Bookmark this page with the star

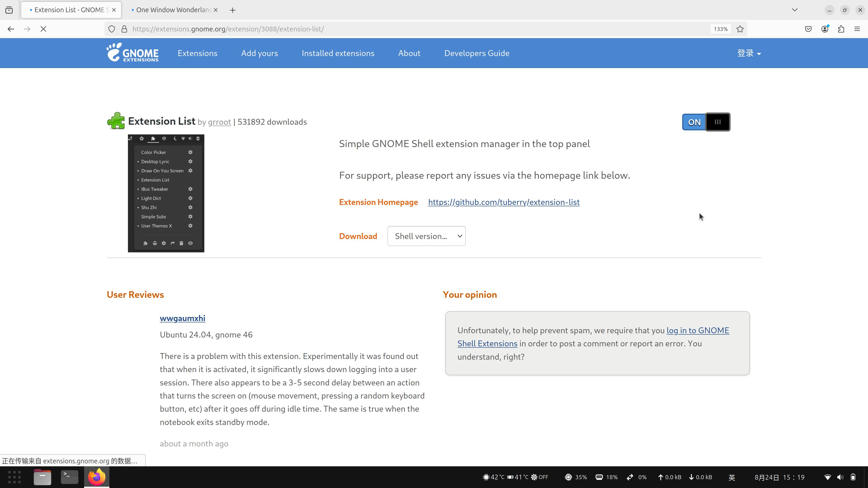pyautogui.click(x=740, y=29)
